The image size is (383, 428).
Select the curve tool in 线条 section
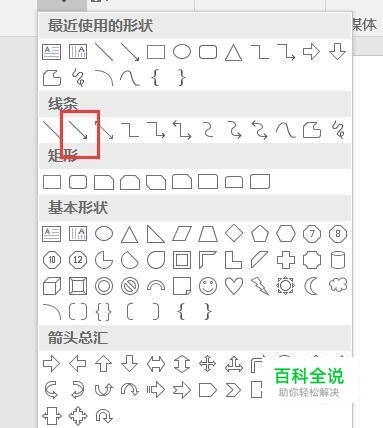point(286,130)
